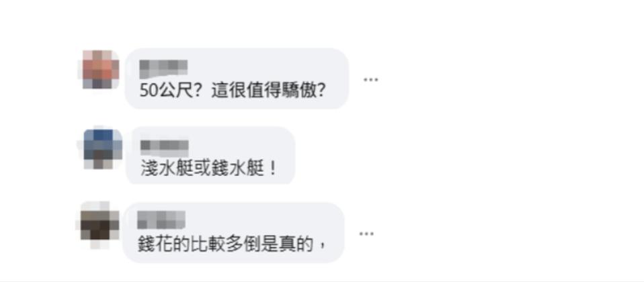
Task: Open the username above 錢花的比較多倒是真的
Action: (x=161, y=220)
